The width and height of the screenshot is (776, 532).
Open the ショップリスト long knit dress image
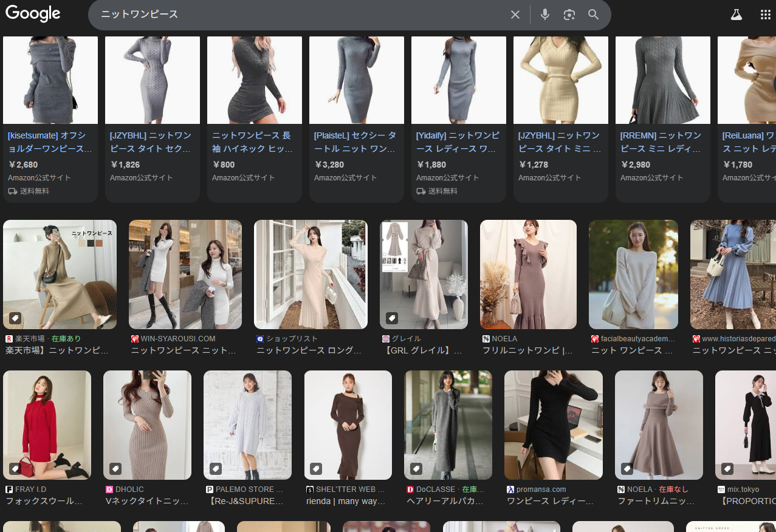coord(311,275)
